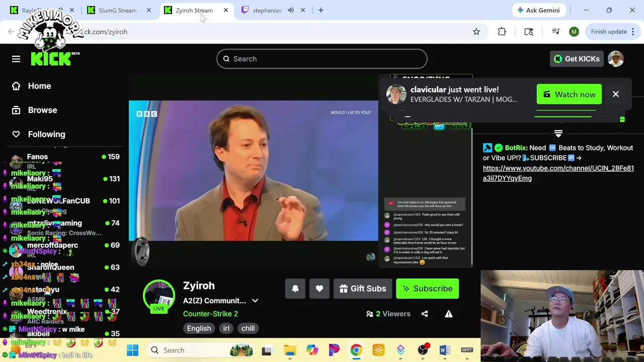Open Weedtronix channel in the sidebar

pyautogui.click(x=64, y=315)
